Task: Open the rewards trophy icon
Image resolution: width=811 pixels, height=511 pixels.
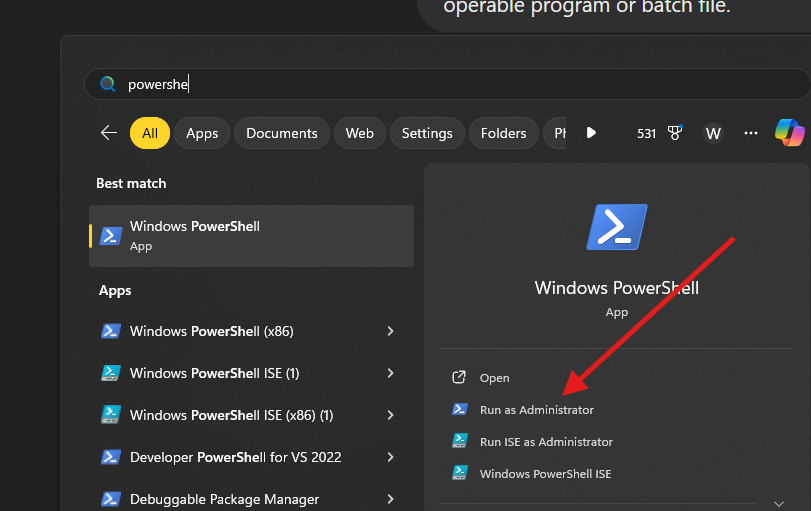Action: pyautogui.click(x=674, y=133)
